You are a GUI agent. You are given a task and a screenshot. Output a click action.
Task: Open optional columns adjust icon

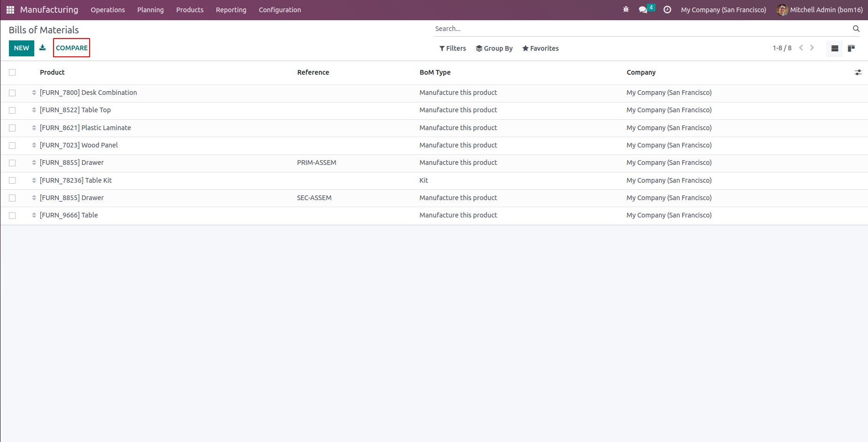(x=858, y=72)
